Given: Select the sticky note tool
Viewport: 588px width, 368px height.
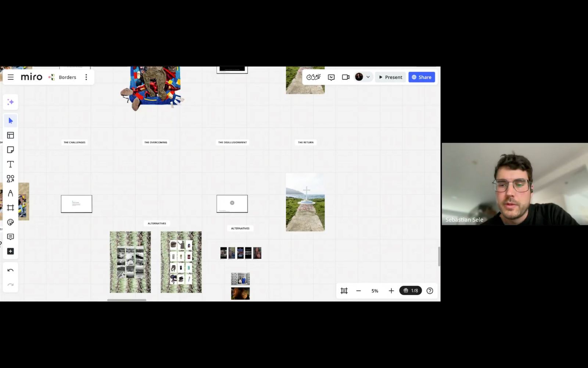Looking at the screenshot, I should (10, 150).
